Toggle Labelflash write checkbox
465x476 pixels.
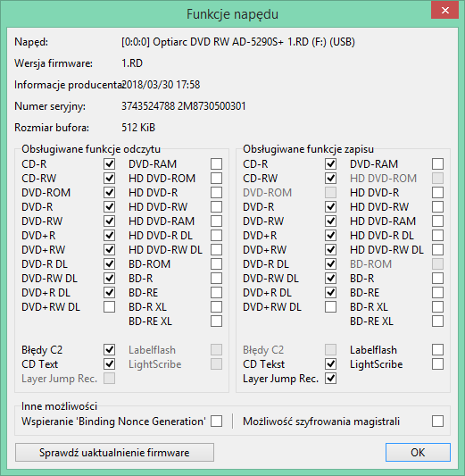pos(437,350)
